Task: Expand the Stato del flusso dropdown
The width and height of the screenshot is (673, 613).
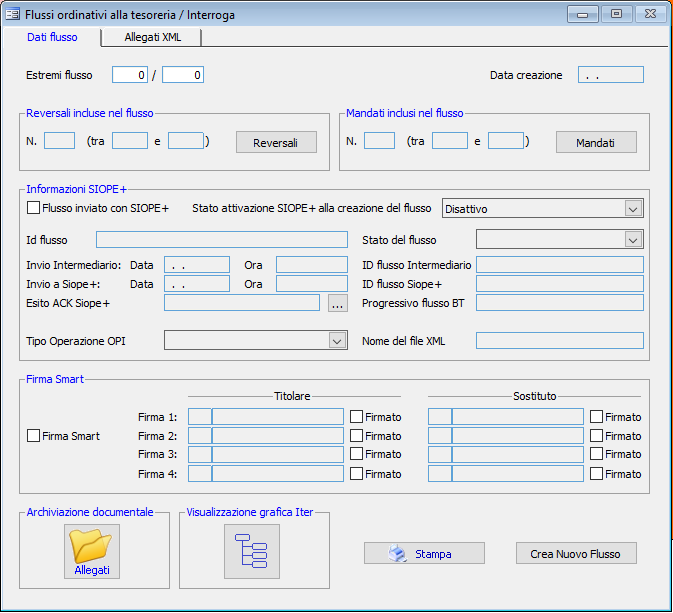Action: (633, 240)
